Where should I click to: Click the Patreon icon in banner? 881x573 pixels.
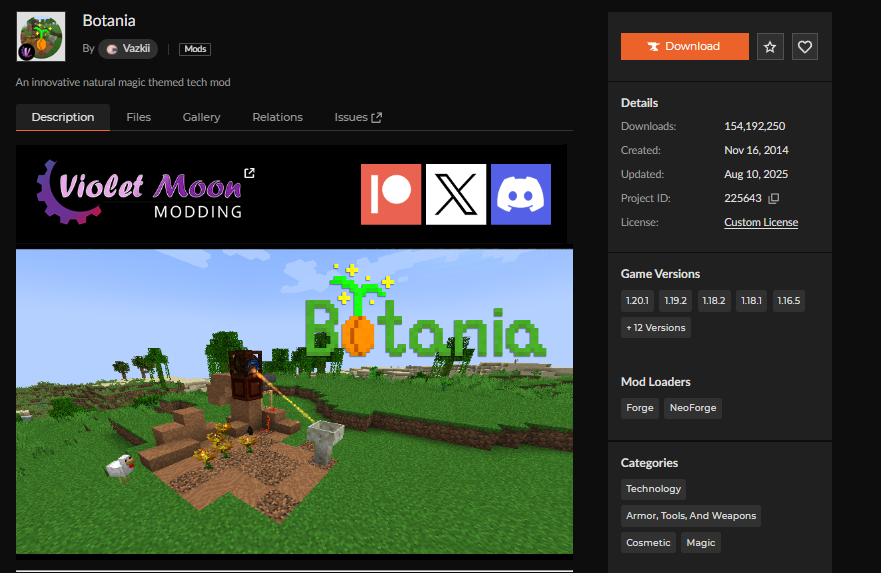coord(391,194)
